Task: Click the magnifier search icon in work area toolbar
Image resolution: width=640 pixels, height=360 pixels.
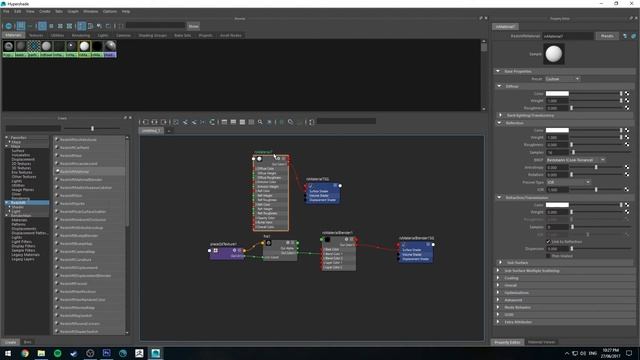Action: coord(260,122)
